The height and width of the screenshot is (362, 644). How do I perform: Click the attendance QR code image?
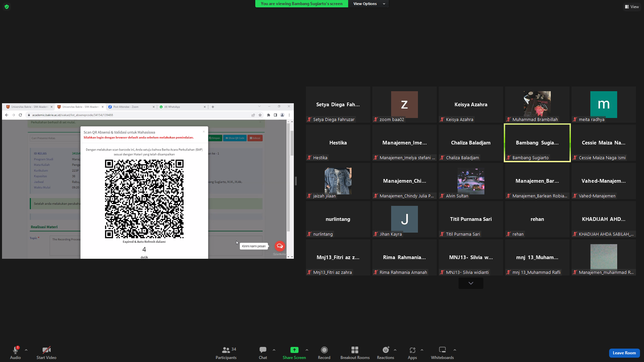tap(144, 199)
